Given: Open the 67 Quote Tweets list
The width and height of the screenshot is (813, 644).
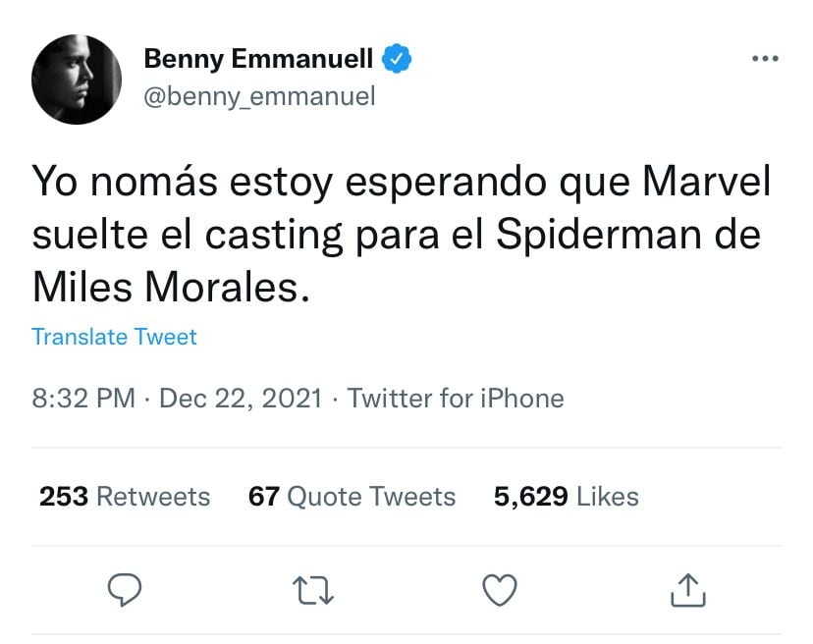Looking at the screenshot, I should [x=352, y=497].
